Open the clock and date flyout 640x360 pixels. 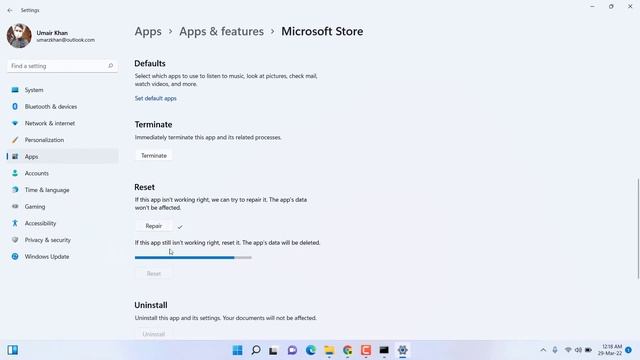point(610,350)
